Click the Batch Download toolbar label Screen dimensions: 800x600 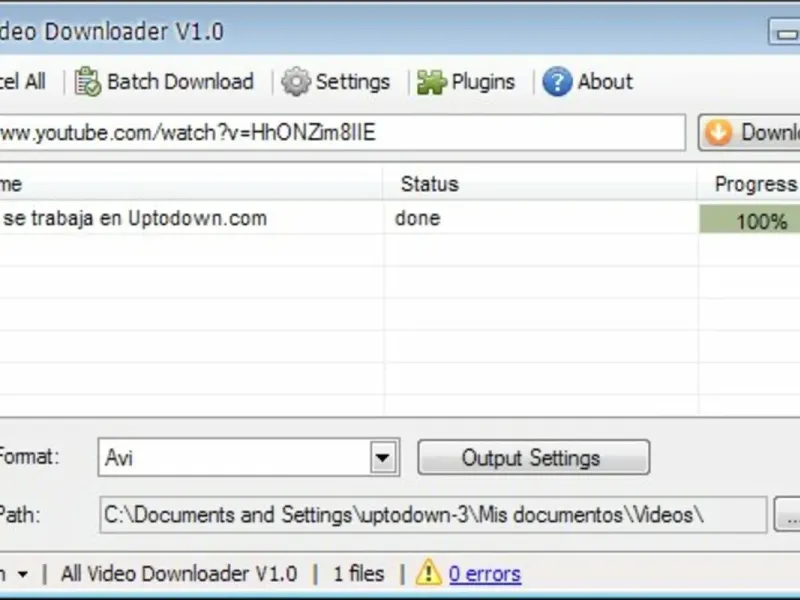click(x=180, y=82)
